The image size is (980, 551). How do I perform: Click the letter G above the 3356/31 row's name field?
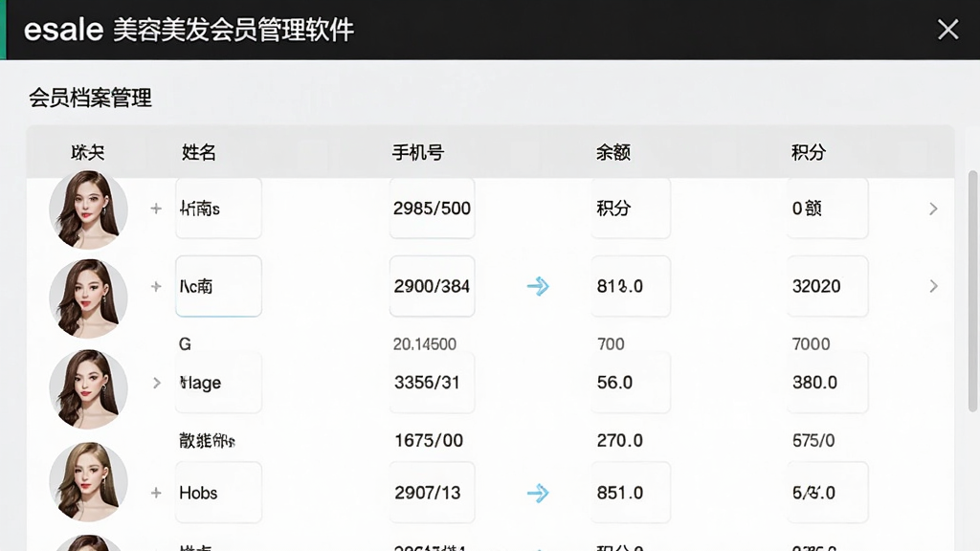coord(185,344)
